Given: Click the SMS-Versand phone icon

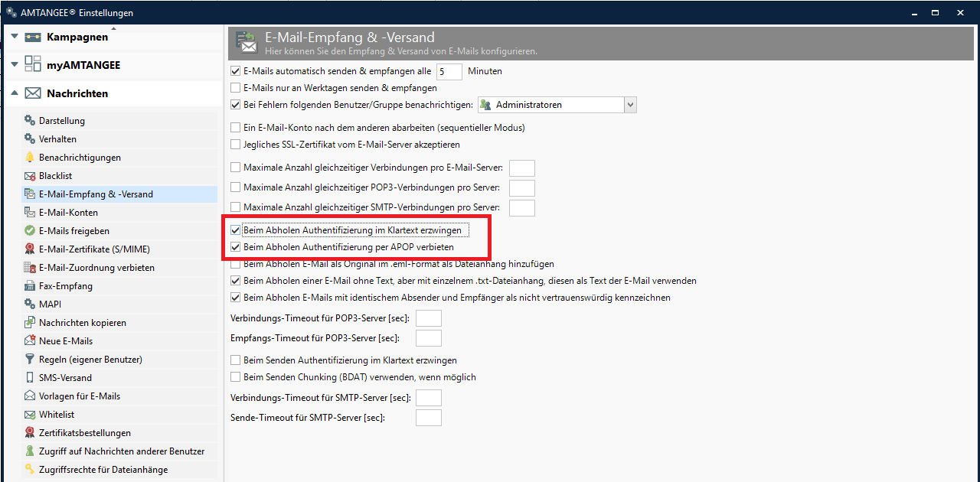Looking at the screenshot, I should click(30, 378).
